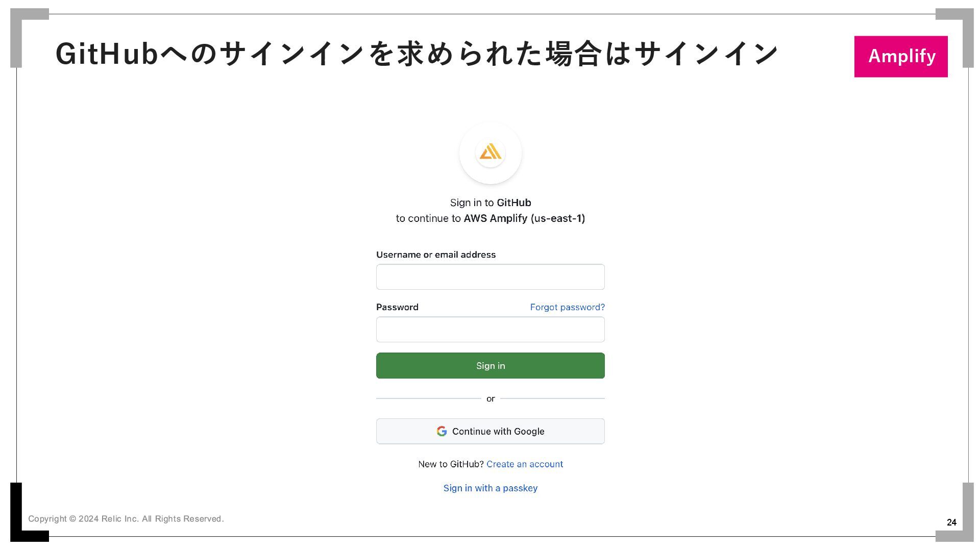Screen dimensions: 980x551
Task: Click the green Sign in button
Action: pyautogui.click(x=491, y=366)
